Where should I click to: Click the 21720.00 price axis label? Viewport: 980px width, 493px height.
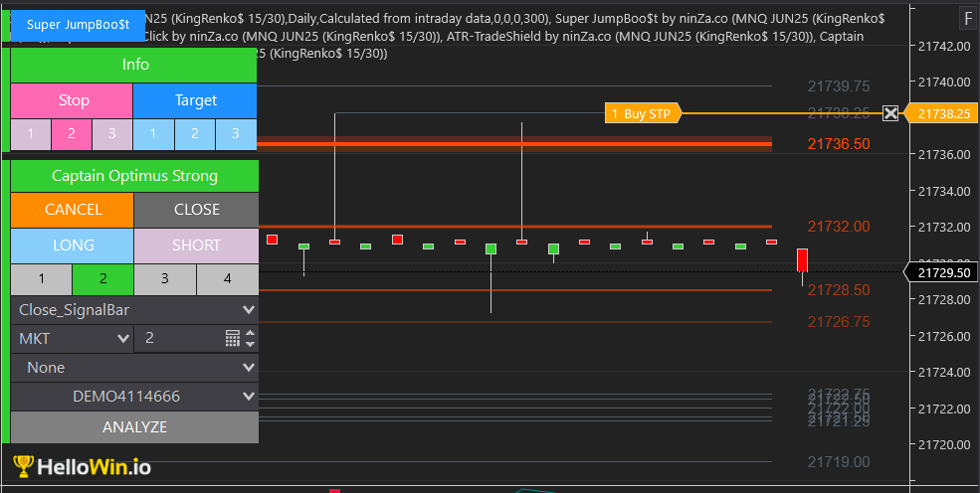[x=944, y=445]
